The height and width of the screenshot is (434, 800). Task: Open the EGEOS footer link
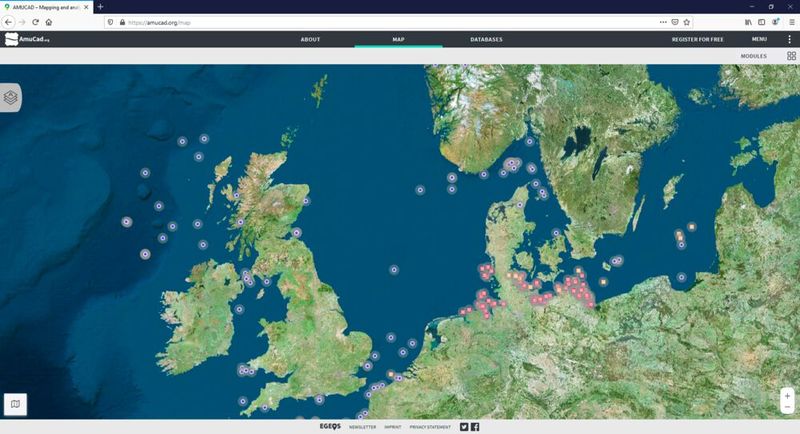click(x=330, y=426)
